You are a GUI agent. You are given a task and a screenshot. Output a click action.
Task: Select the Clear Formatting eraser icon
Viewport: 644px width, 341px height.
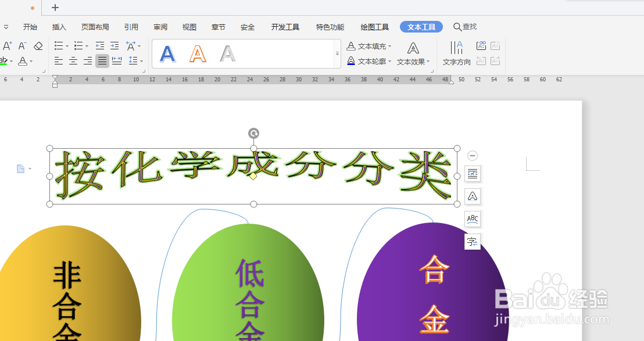(x=38, y=46)
